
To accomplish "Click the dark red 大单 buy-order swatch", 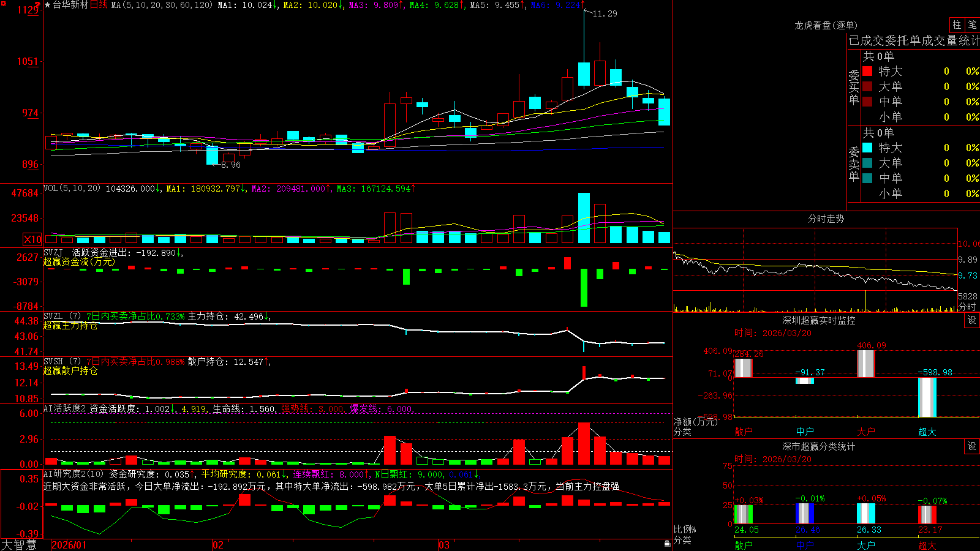I will 867,86.
